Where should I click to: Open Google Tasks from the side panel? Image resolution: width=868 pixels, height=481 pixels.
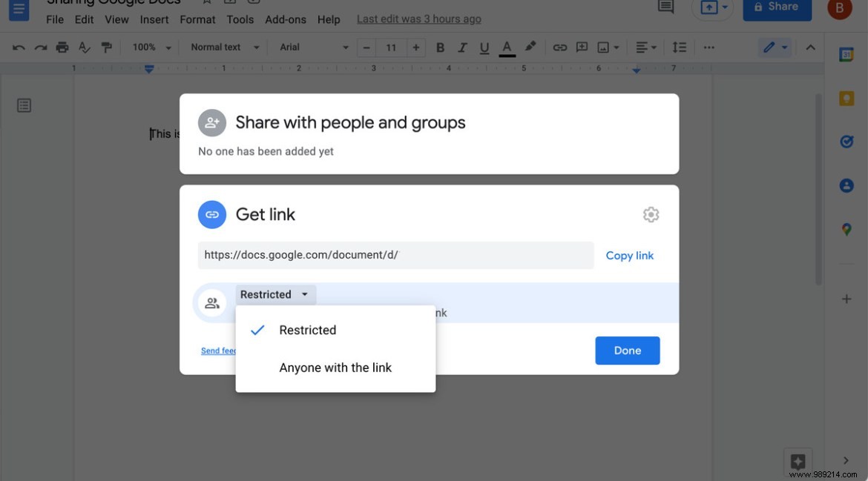click(846, 141)
